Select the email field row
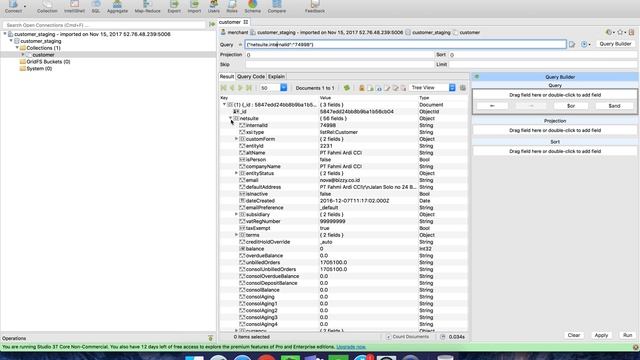The width and height of the screenshot is (640, 360). (343, 180)
